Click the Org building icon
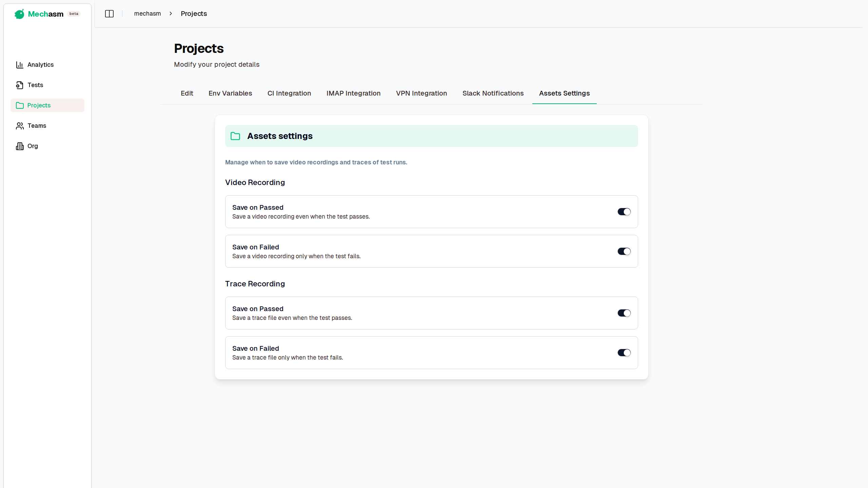The width and height of the screenshot is (868, 488). click(20, 146)
